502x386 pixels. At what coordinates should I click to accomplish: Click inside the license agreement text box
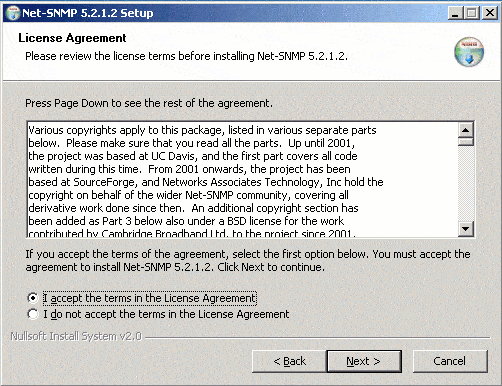click(x=242, y=179)
